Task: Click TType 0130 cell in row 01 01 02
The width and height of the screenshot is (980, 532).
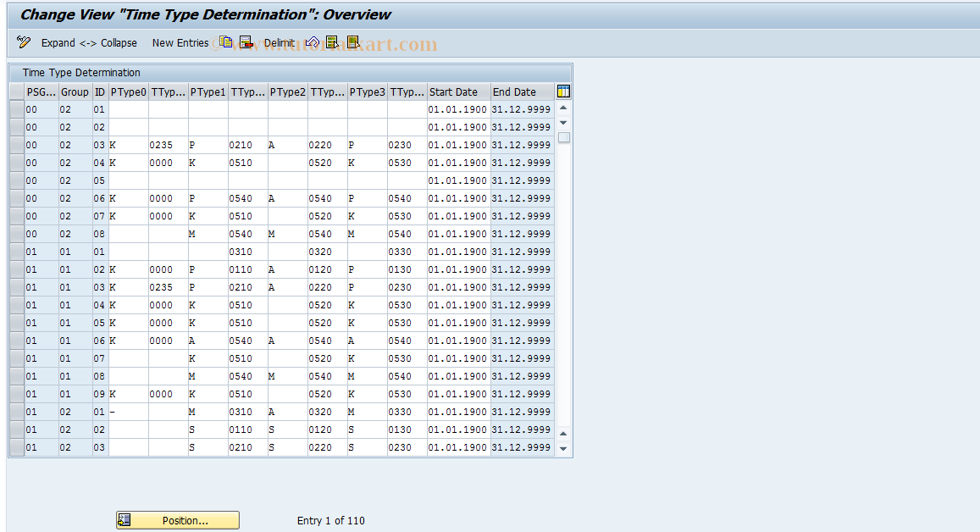Action: (x=407, y=269)
